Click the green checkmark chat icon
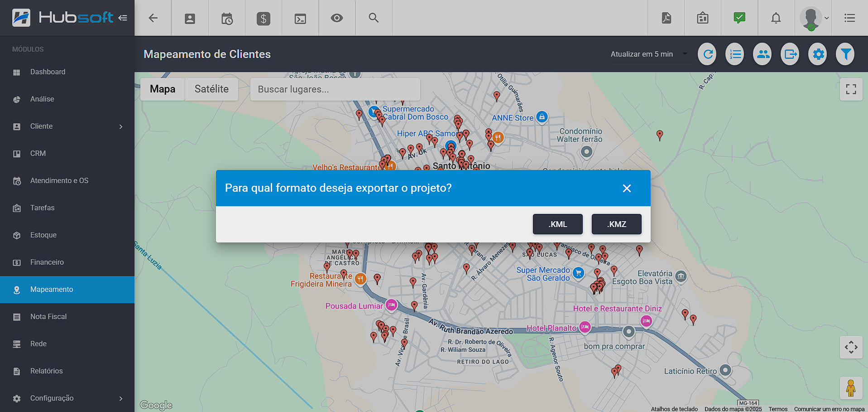The image size is (868, 412). (x=739, y=18)
